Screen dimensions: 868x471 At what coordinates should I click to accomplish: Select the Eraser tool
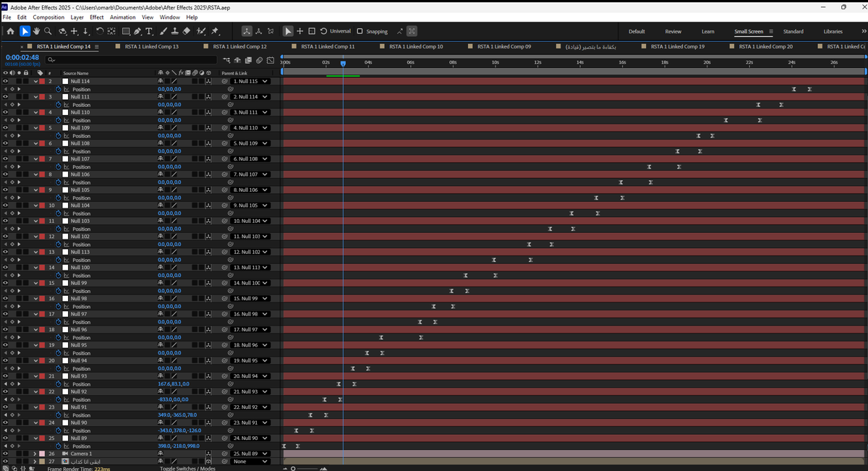click(x=187, y=31)
